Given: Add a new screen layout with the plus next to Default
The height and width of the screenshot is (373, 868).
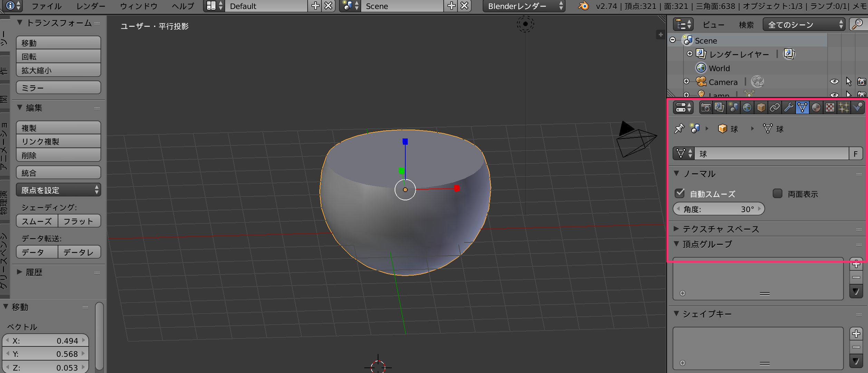Looking at the screenshot, I should tap(315, 6).
